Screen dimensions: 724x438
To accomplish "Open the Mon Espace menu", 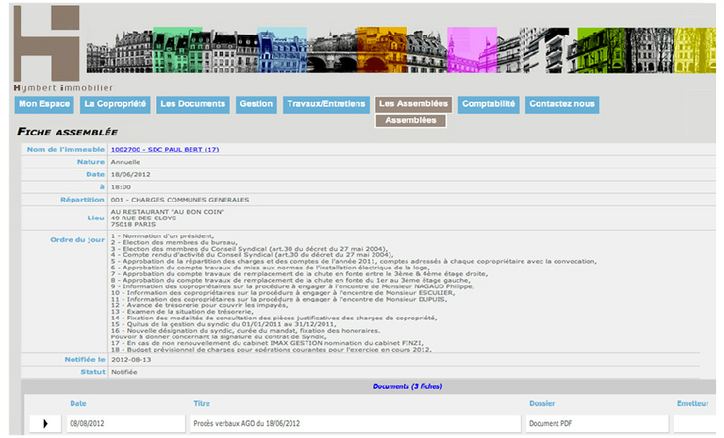I will tap(44, 104).
